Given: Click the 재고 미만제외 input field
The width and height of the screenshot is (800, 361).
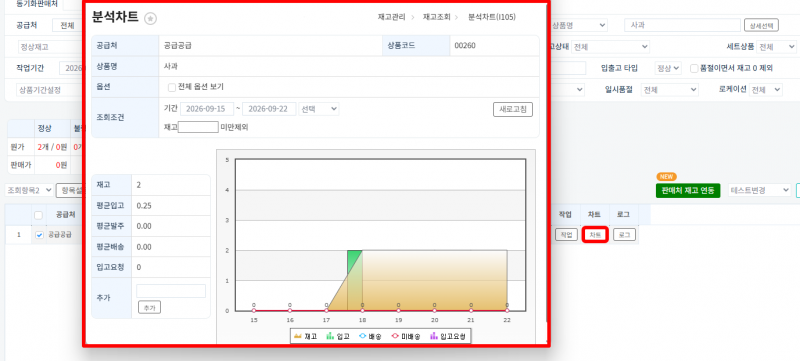Looking at the screenshot, I should (198, 127).
